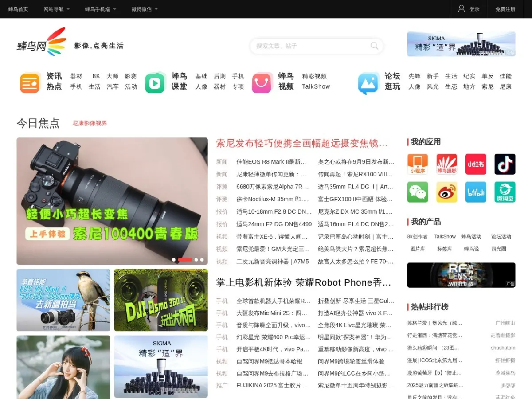Image resolution: width=532 pixels, height=399 pixels.
Task: Click the 登录 link
Action: tap(474, 9)
